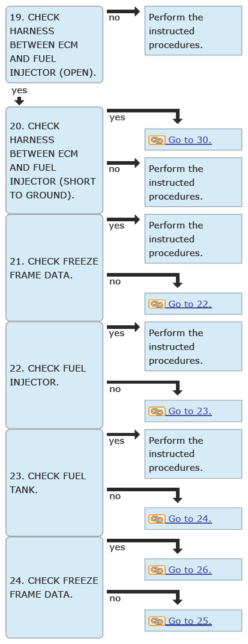Click the chain icon beside Go to 23
Screen dimensions: 248x644
tap(157, 411)
